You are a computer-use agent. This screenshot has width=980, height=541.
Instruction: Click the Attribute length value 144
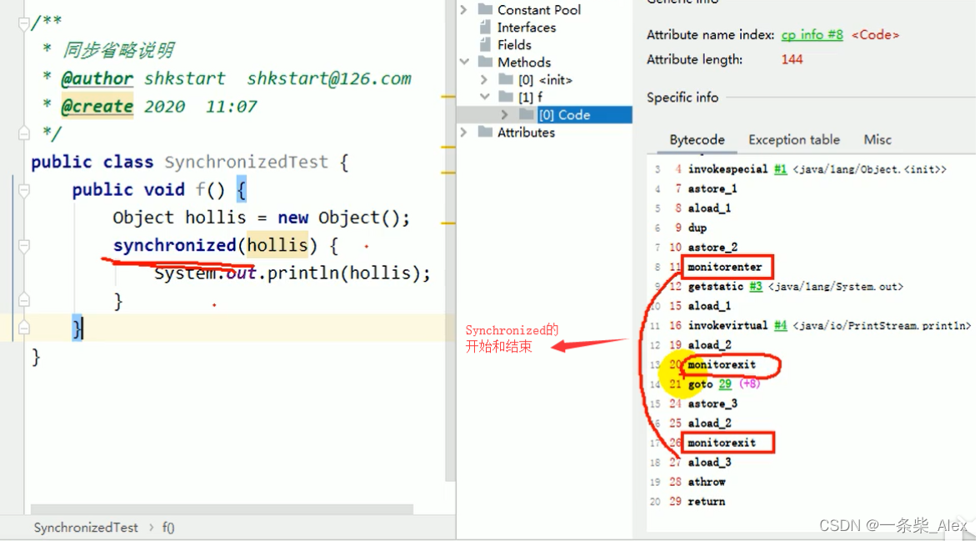click(x=792, y=59)
